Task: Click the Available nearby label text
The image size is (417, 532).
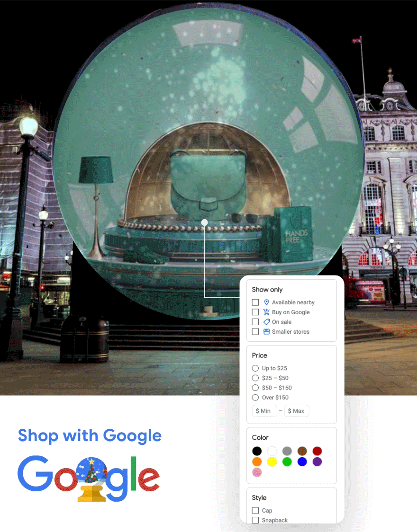Action: (x=293, y=302)
